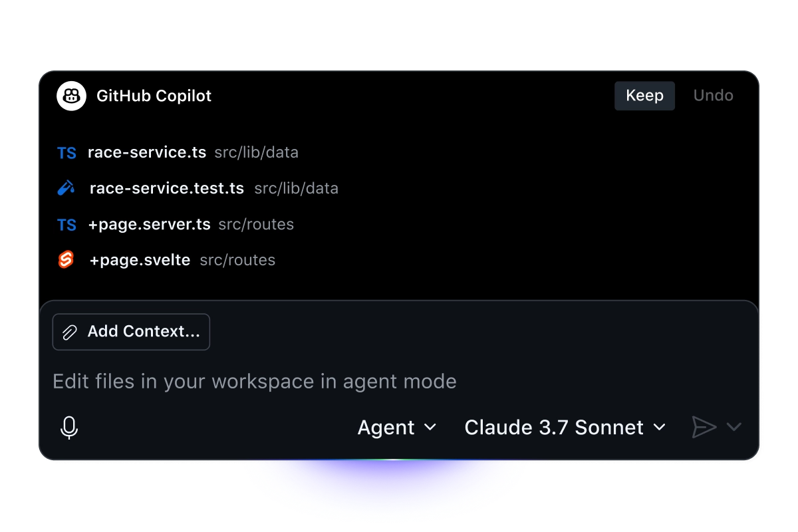
Task: Click the test beaker icon beside race-service.test.ts
Action: 66,189
